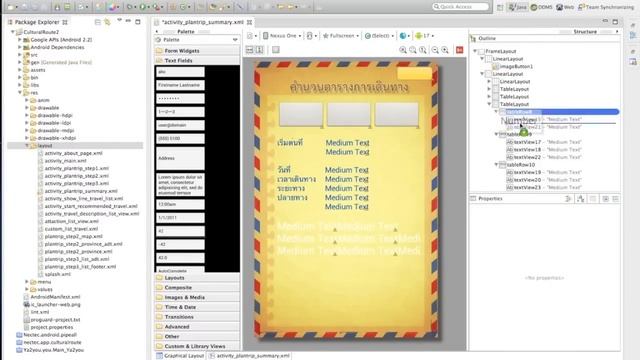
Task: Collapse the res folder
Action: point(20,93)
